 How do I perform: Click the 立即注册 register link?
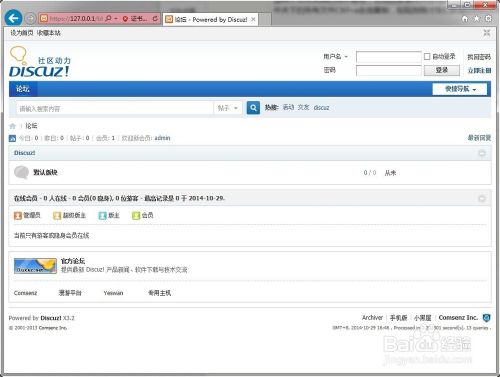(479, 70)
